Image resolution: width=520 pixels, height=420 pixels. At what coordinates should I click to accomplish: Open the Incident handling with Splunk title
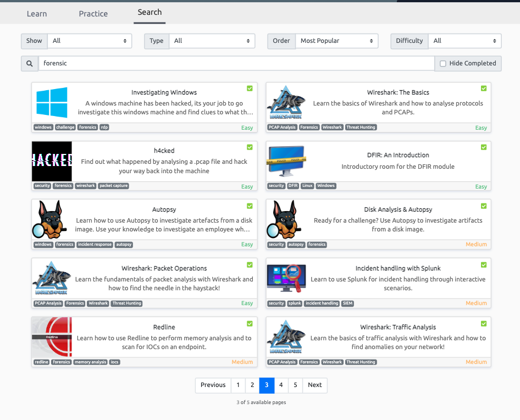398,268
